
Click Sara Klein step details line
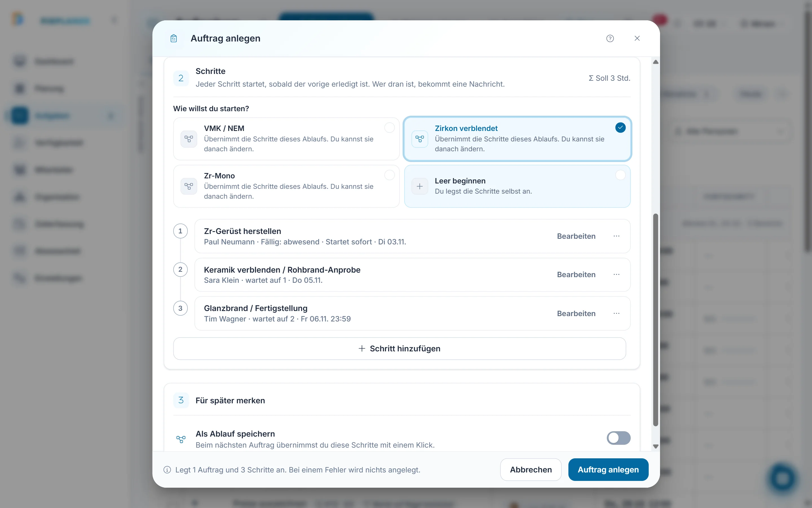[x=263, y=280]
